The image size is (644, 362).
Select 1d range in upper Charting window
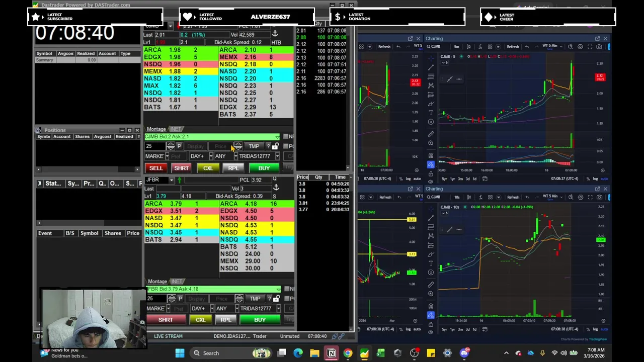tap(474, 179)
